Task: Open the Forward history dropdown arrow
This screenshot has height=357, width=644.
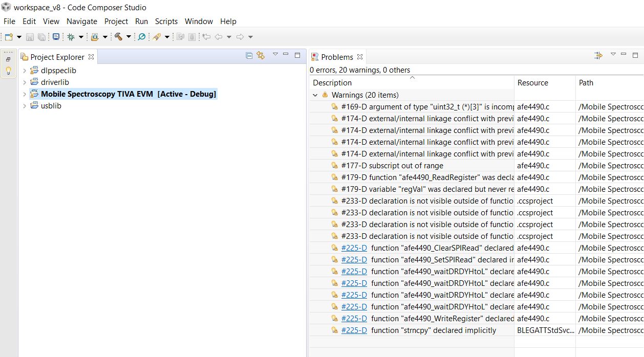Action: (250, 37)
